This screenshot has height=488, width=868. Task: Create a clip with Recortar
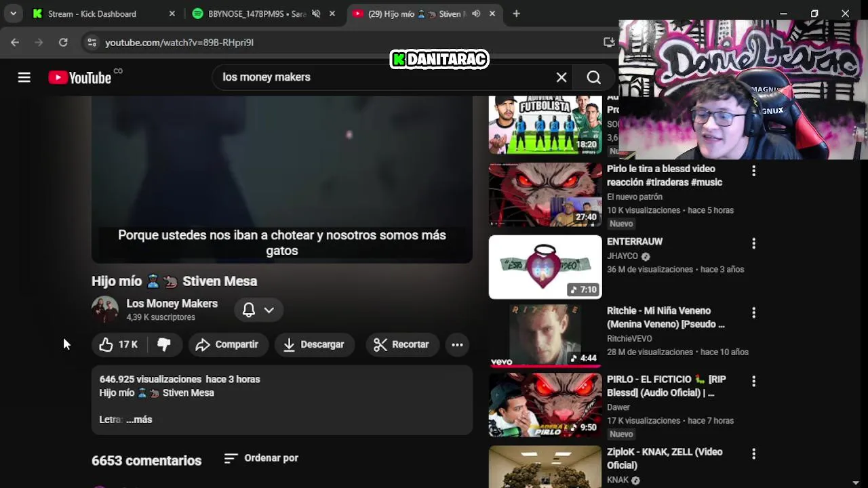[401, 344]
